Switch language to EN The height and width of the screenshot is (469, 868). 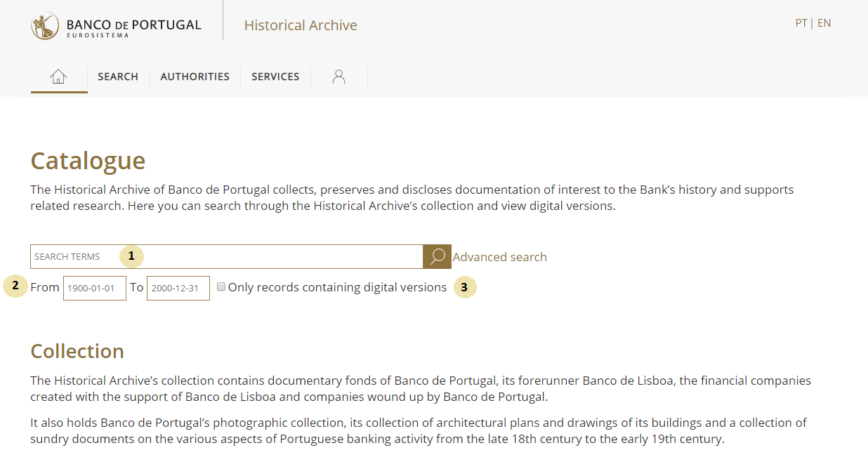click(824, 23)
